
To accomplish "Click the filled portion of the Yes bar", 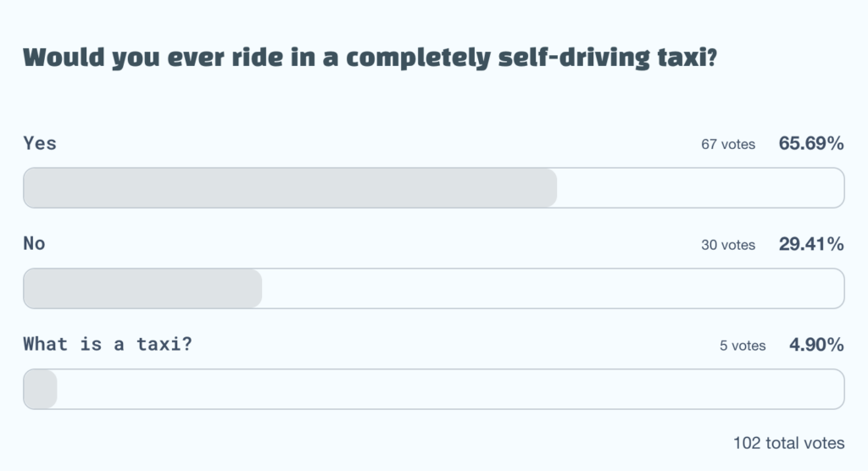I will (x=289, y=188).
